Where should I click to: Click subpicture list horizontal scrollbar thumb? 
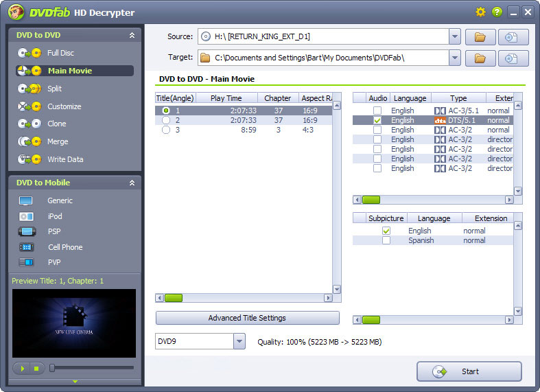tap(371, 320)
